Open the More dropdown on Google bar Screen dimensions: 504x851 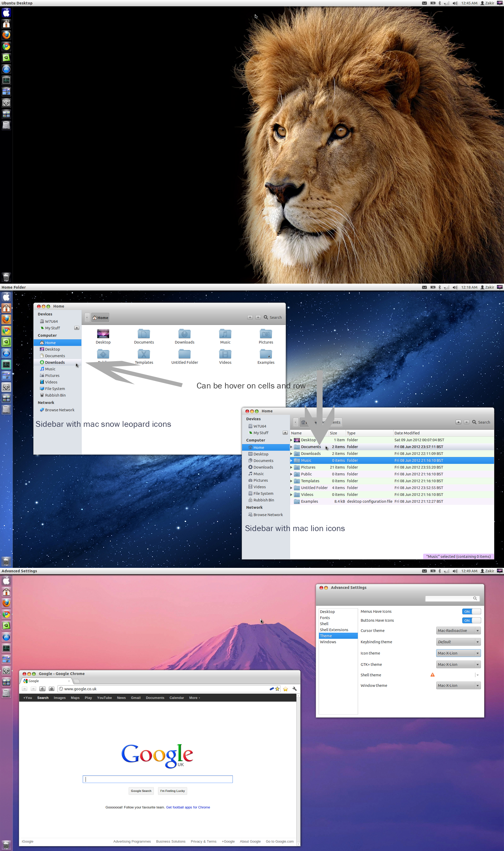pos(194,697)
